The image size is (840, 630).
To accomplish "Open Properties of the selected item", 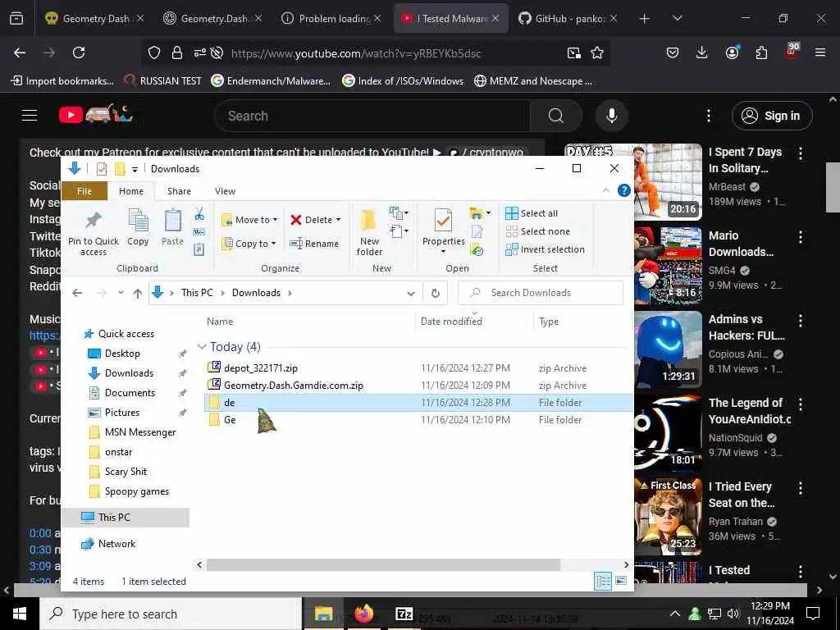I will click(x=443, y=230).
